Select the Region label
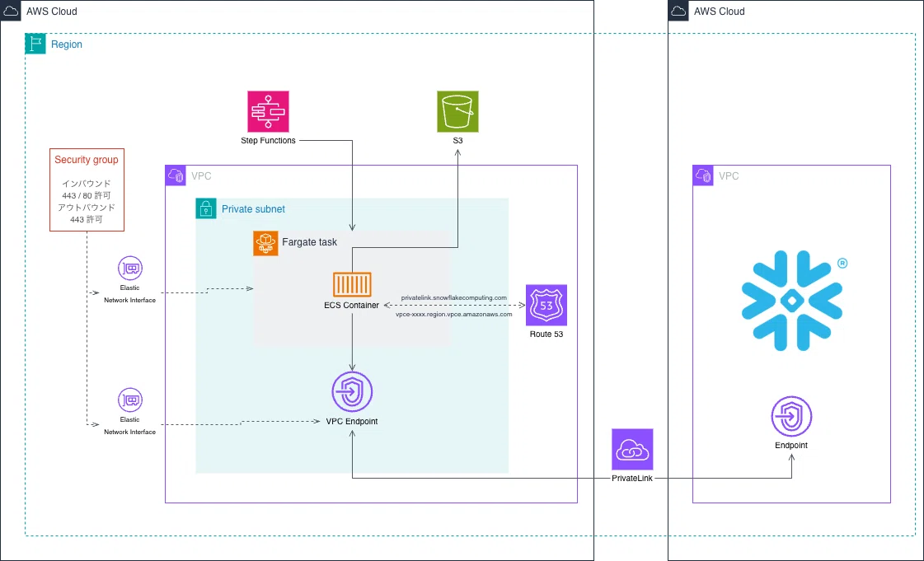This screenshot has width=924, height=561. [x=67, y=44]
